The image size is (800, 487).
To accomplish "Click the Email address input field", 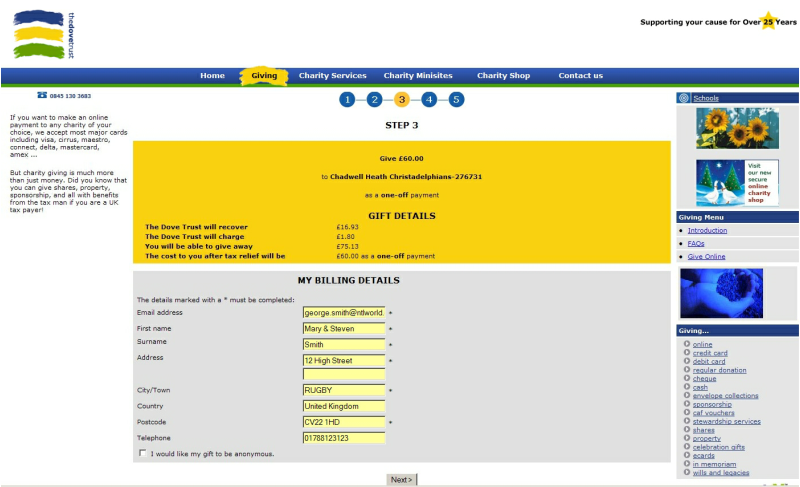I will (344, 312).
